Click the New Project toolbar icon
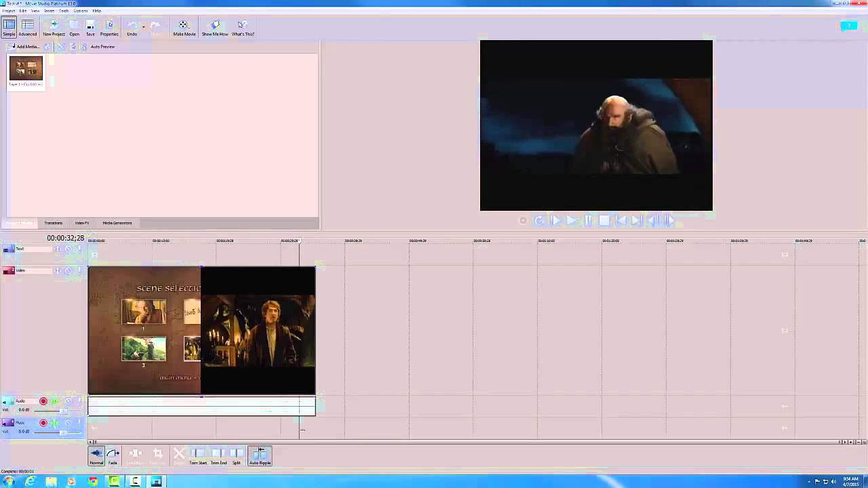This screenshot has height=488, width=868. tap(54, 27)
